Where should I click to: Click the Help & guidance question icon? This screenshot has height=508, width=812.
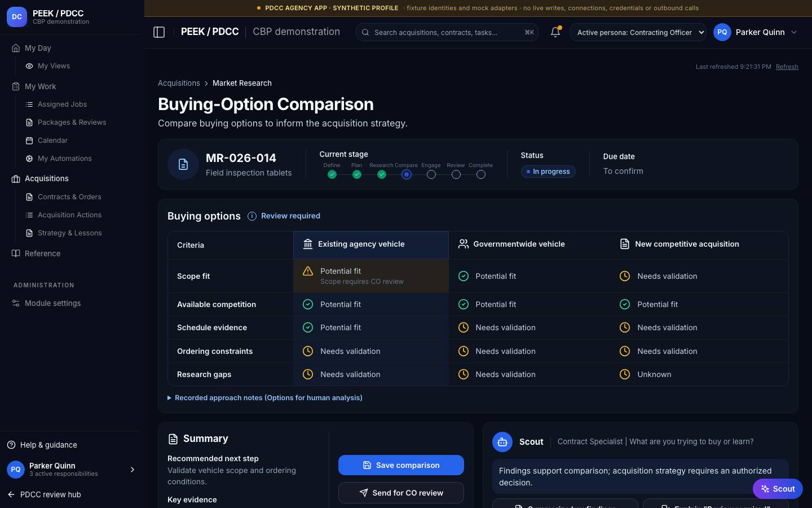[x=11, y=445]
